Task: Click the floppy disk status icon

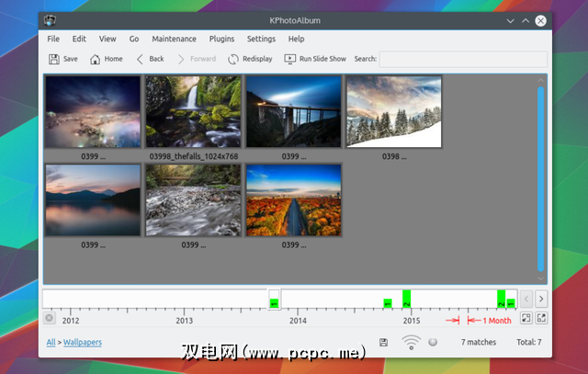Action: tap(383, 343)
